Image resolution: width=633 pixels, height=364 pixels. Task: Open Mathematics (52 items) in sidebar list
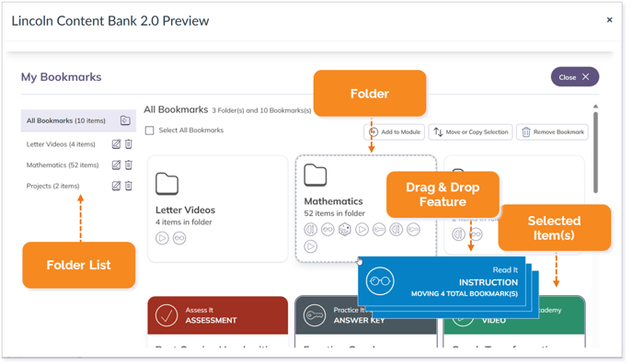click(63, 165)
